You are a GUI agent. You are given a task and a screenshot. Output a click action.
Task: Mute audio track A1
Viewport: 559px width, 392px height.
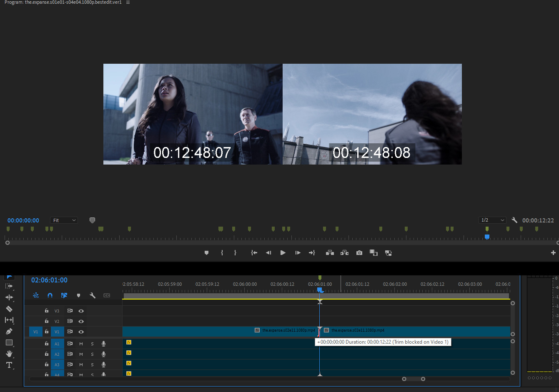pos(81,344)
